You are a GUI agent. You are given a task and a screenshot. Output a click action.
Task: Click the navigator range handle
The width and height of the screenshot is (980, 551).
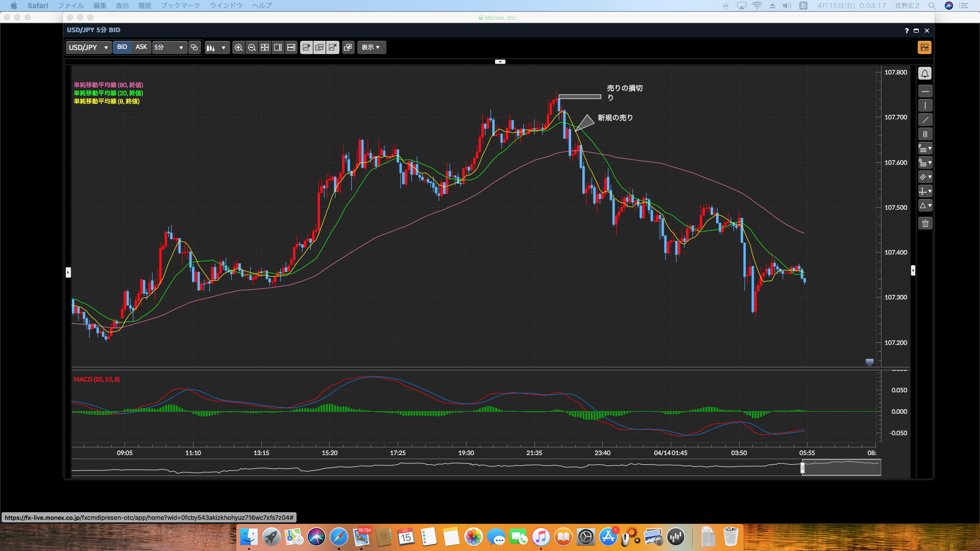point(802,468)
